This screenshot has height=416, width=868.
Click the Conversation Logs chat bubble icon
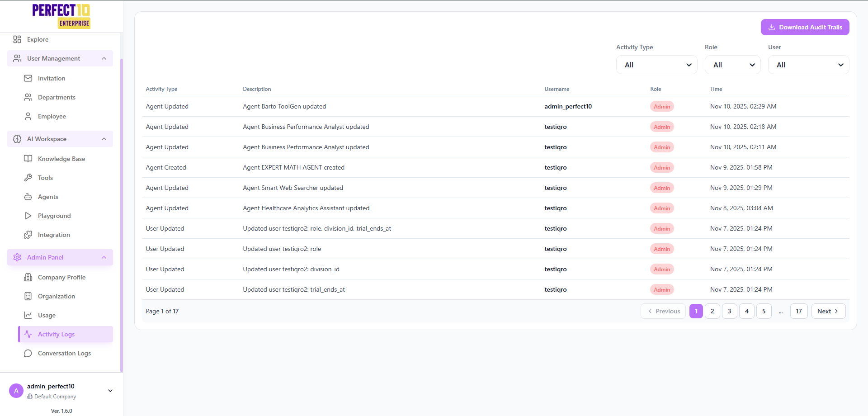[28, 353]
